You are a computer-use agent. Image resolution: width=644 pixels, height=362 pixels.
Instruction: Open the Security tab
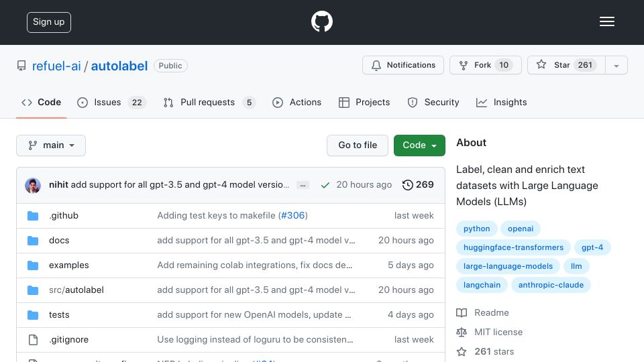(x=433, y=102)
